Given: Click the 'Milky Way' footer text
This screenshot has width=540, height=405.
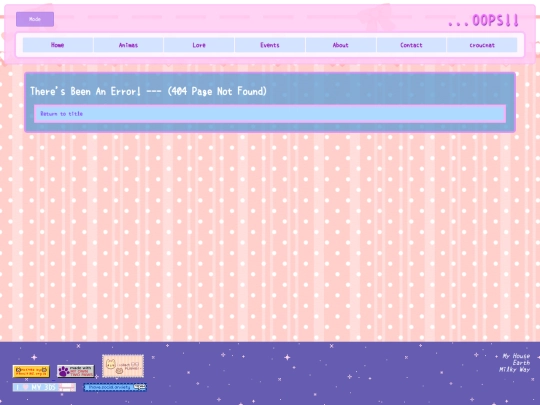Looking at the screenshot, I should [x=515, y=370].
